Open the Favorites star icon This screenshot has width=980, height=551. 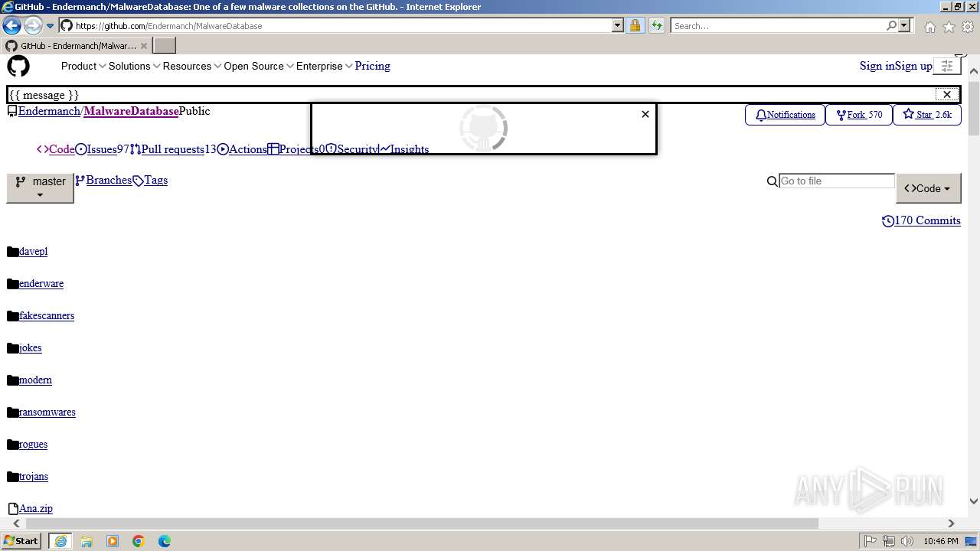click(949, 27)
